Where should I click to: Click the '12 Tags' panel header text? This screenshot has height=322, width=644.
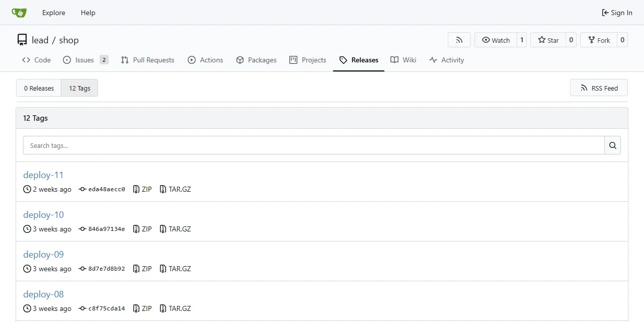coord(35,118)
